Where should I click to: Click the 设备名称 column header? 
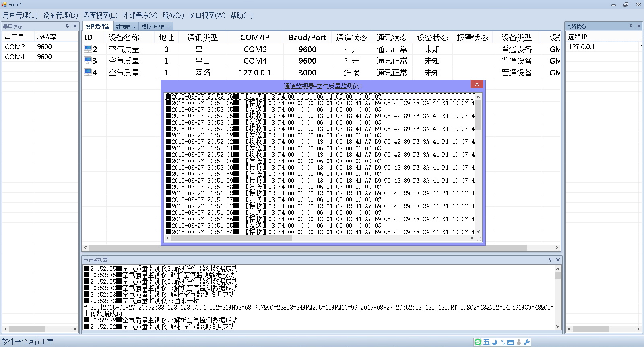coord(130,37)
